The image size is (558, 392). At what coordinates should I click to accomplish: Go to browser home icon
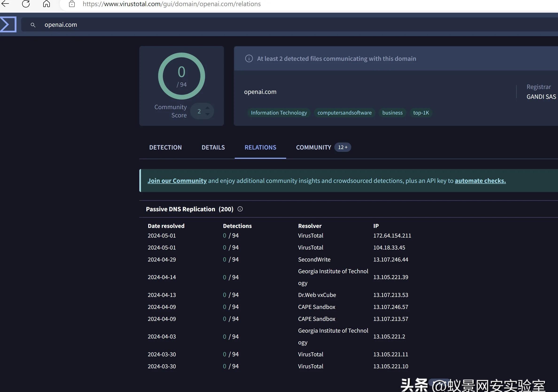[47, 4]
